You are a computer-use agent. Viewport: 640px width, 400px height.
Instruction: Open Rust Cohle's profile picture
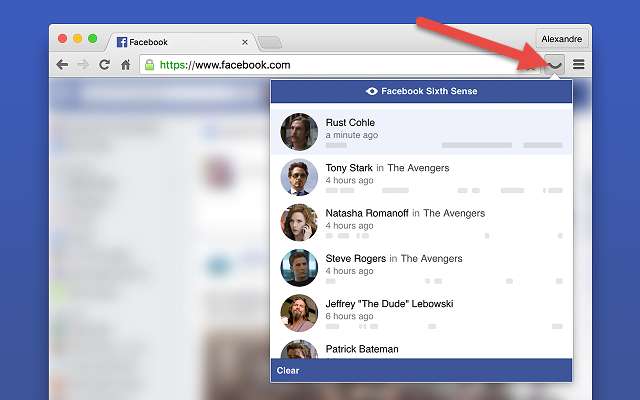coord(299,132)
